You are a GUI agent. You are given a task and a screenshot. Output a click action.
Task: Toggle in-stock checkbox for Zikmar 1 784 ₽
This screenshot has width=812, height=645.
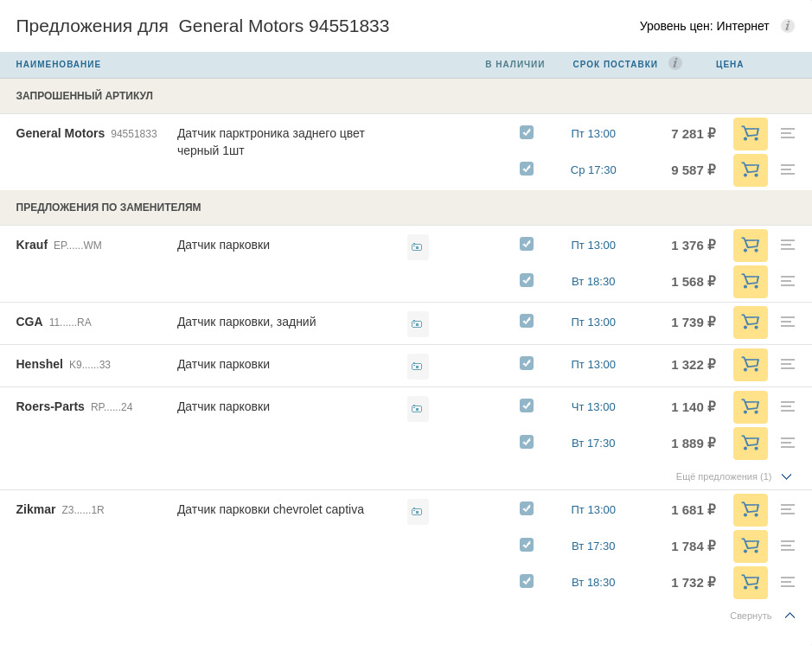click(527, 545)
